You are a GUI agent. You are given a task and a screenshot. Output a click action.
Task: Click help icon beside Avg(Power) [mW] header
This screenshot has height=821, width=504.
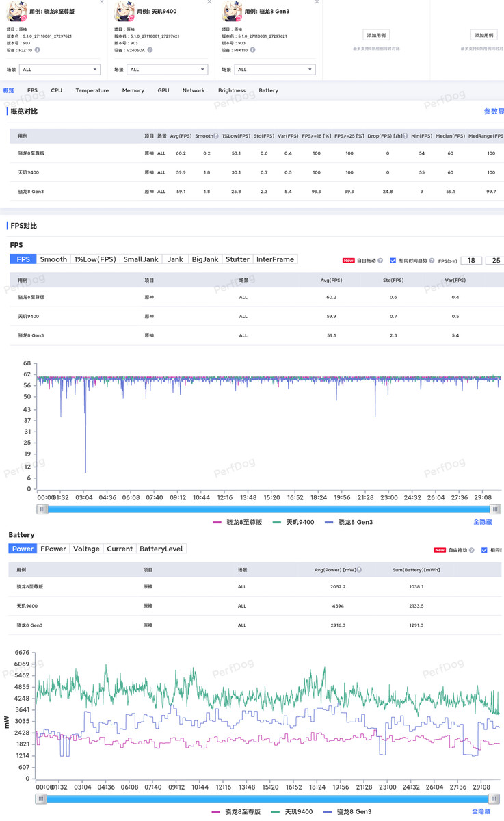(x=360, y=570)
